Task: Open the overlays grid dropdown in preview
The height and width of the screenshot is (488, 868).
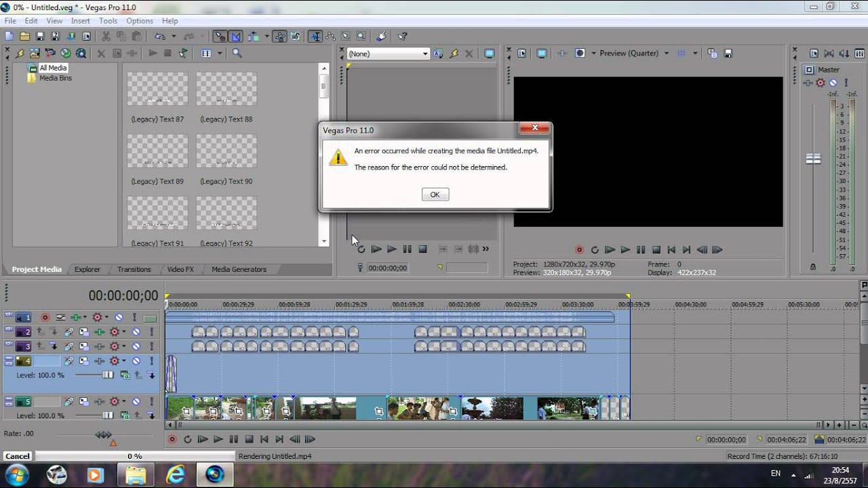Action: click(694, 54)
